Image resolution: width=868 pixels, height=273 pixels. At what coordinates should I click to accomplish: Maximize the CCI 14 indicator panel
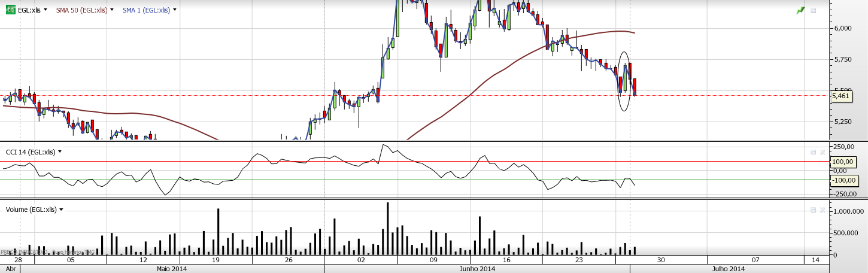pyautogui.click(x=813, y=152)
